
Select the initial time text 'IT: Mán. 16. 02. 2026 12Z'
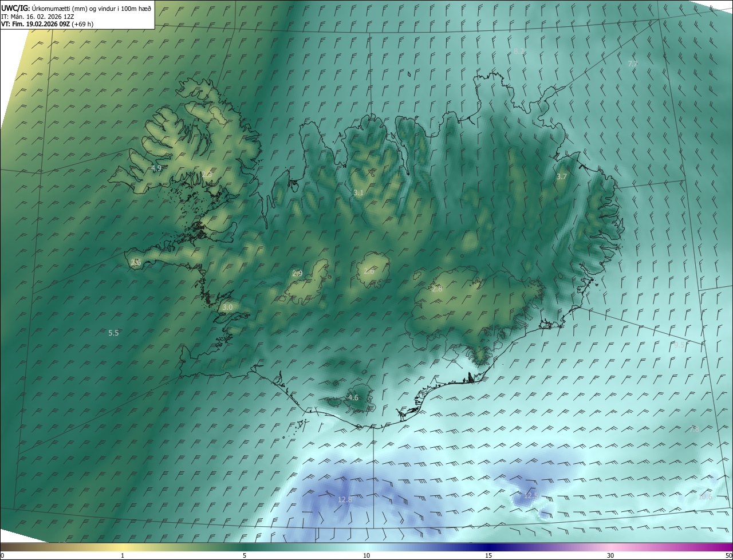(x=37, y=16)
